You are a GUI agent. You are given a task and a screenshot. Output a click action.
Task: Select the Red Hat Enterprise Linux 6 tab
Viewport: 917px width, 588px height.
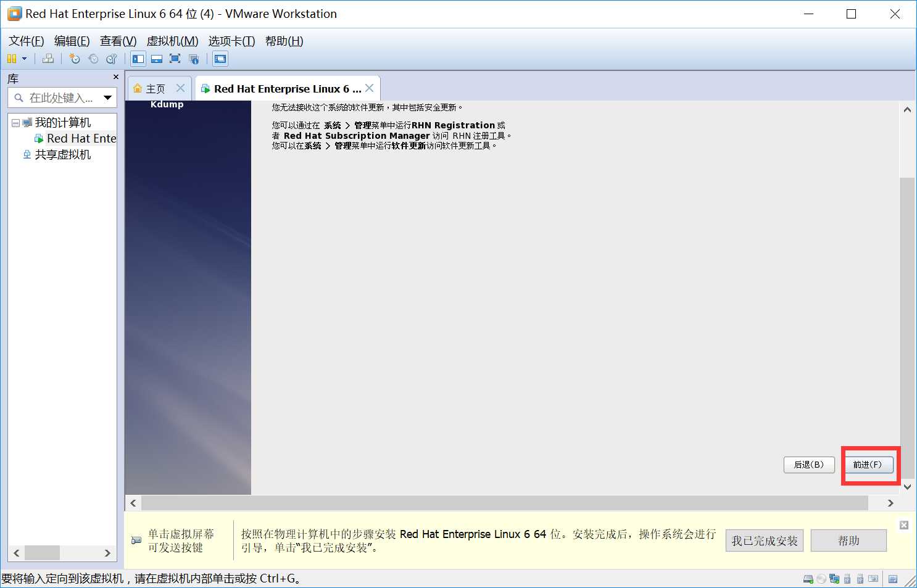pyautogui.click(x=288, y=89)
